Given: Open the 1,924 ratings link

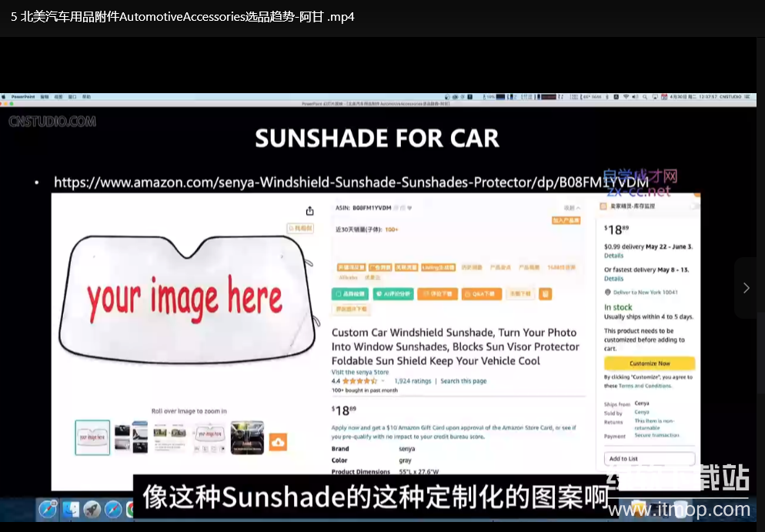Looking at the screenshot, I should click(413, 381).
